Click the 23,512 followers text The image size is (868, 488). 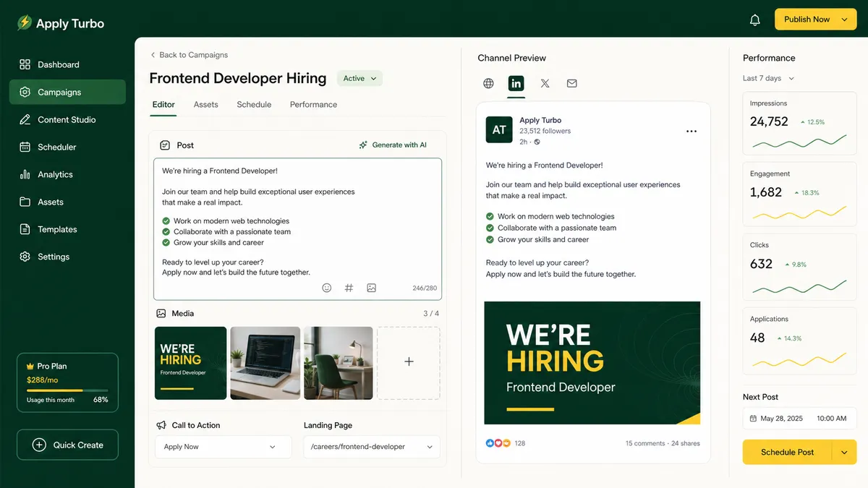pyautogui.click(x=545, y=131)
